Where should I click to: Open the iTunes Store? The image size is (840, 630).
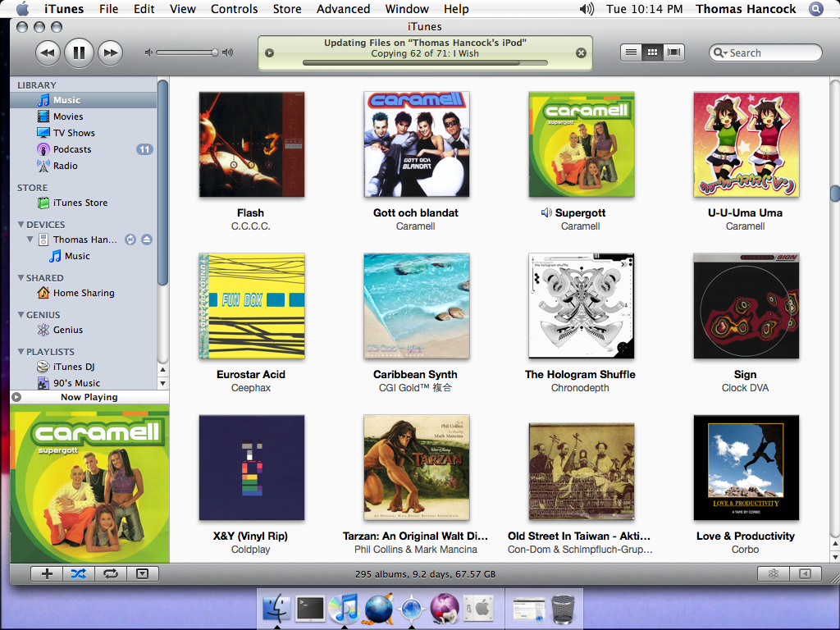(84, 203)
